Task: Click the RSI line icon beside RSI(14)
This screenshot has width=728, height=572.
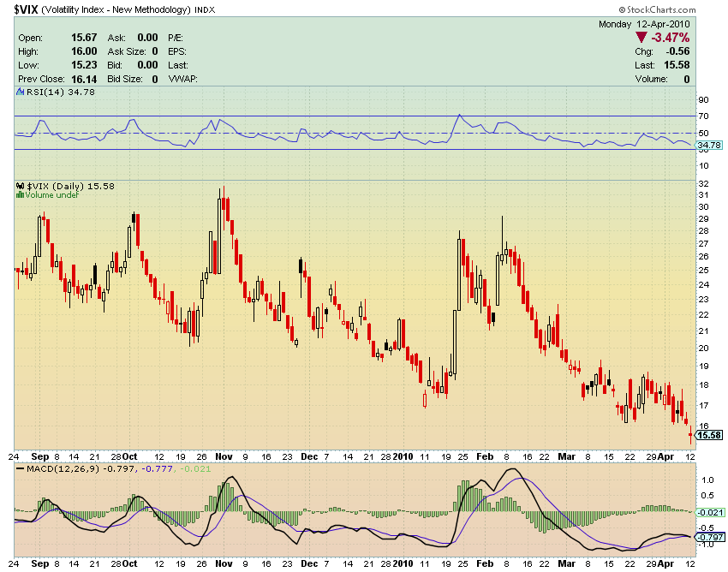Action: pyautogui.click(x=20, y=92)
